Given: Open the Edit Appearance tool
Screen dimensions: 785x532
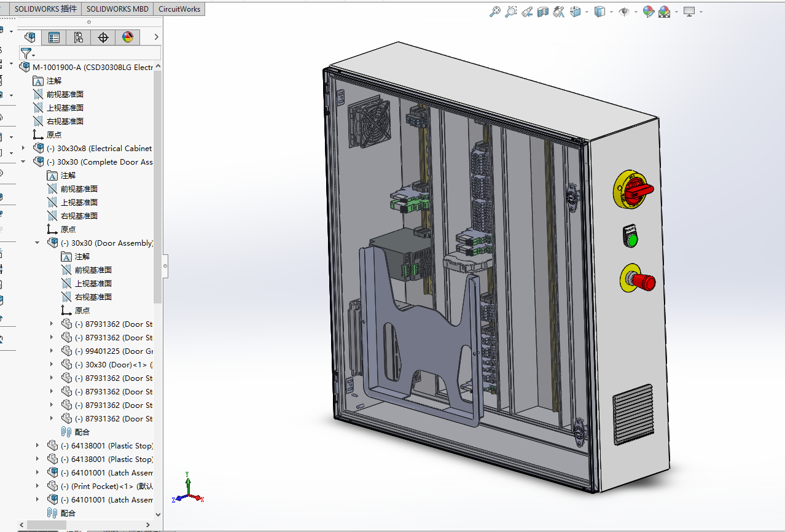Looking at the screenshot, I should (x=649, y=12).
